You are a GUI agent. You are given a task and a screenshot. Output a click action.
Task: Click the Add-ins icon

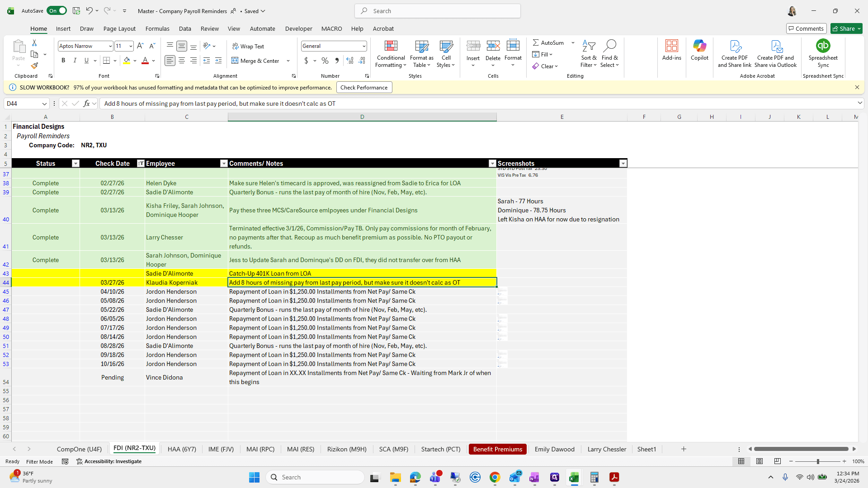tap(671, 46)
